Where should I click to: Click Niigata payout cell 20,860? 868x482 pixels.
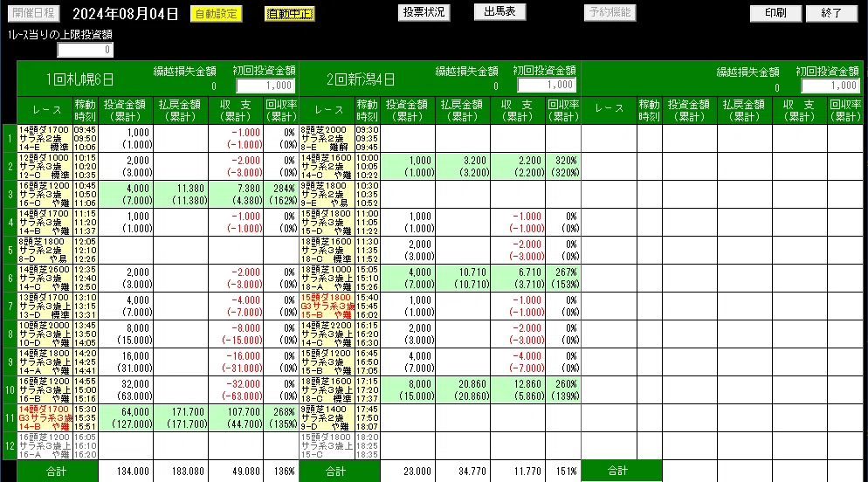463,390
